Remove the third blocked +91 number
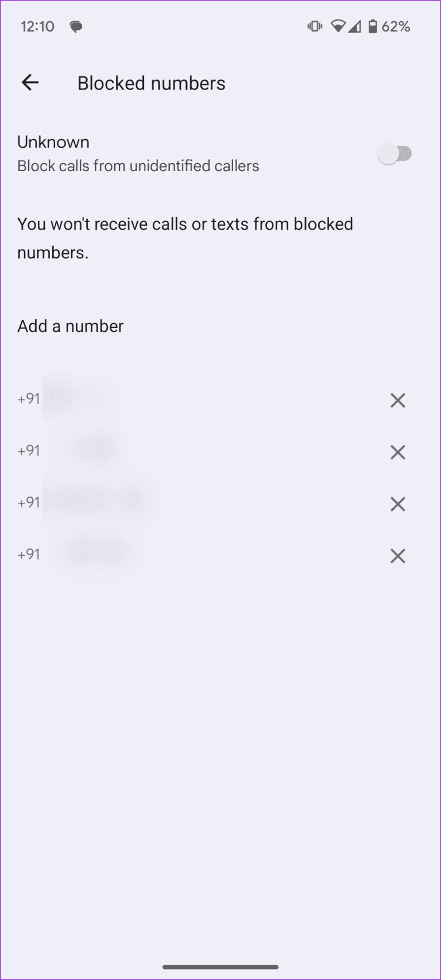Image resolution: width=441 pixels, height=980 pixels. pyautogui.click(x=397, y=504)
